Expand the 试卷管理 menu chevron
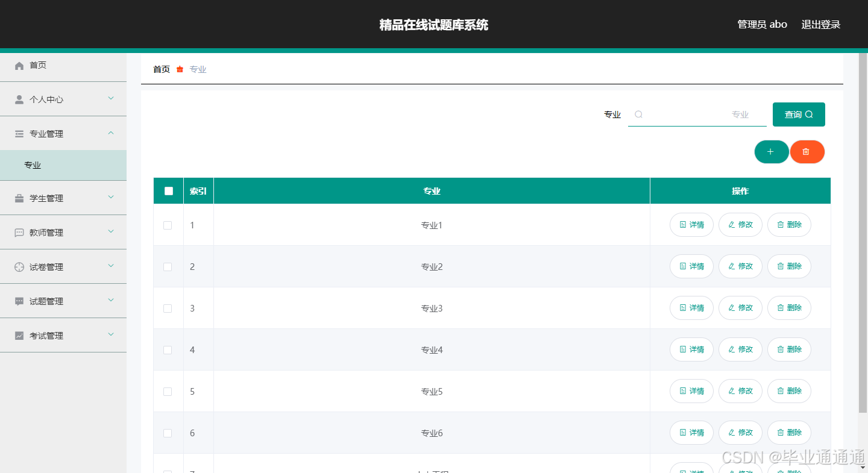Image resolution: width=868 pixels, height=473 pixels. [x=111, y=266]
